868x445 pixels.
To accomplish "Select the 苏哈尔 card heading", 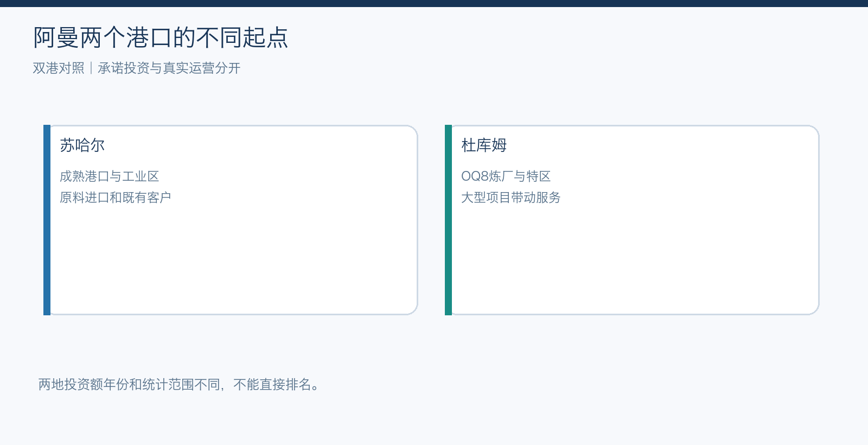I will coord(82,145).
